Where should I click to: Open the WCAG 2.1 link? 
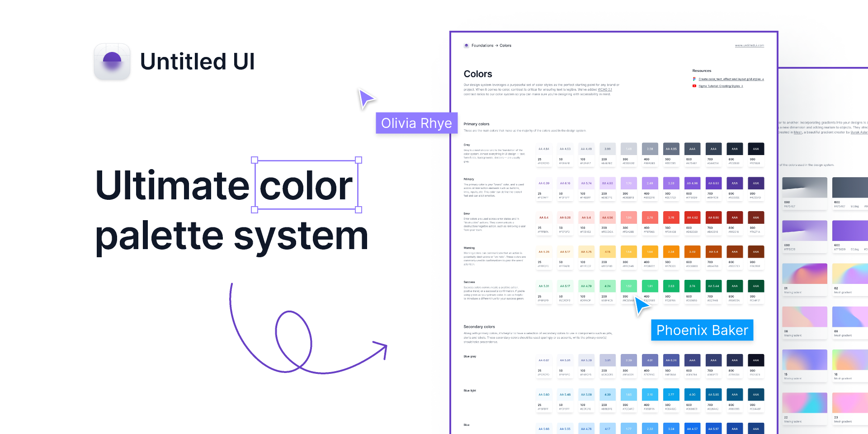[605, 90]
